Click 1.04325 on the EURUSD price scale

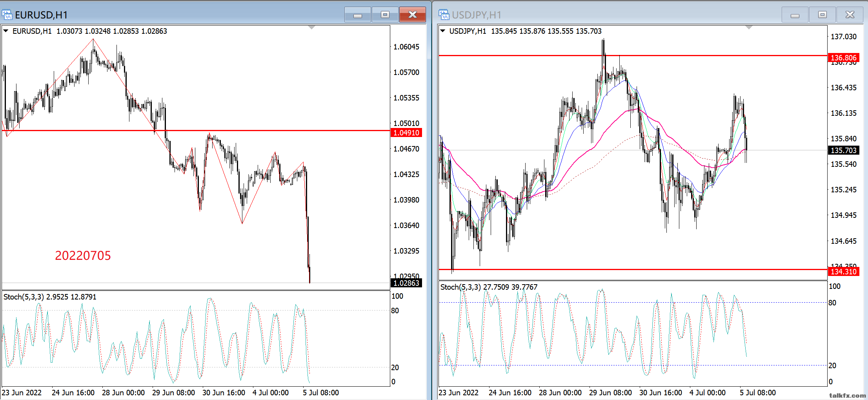point(406,174)
